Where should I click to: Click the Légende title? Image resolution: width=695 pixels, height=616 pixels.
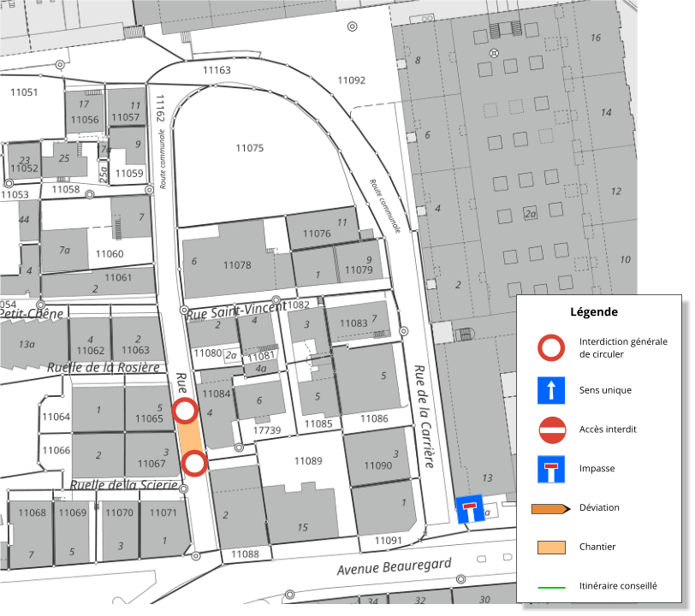594,312
